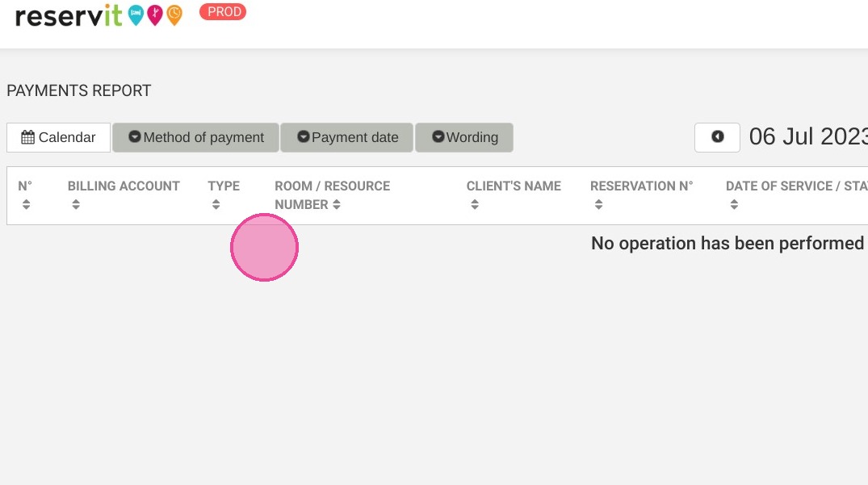Click the Payments Report heading
Viewport: 868px width, 485px height.
pos(79,90)
